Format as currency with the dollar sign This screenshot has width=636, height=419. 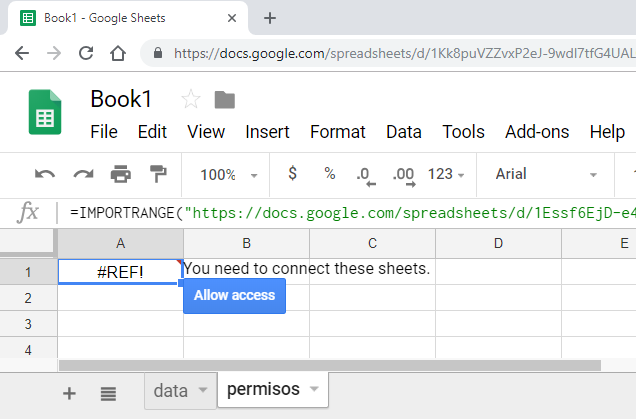[x=292, y=174]
